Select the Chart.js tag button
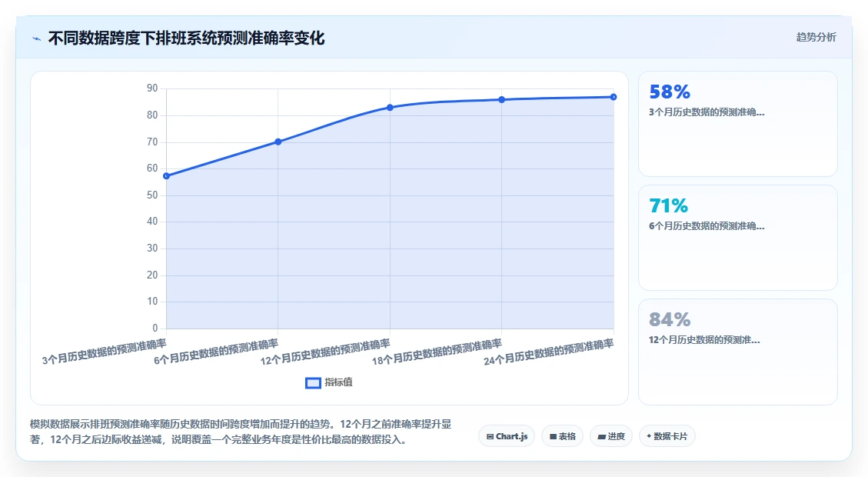868x477 pixels. 507,436
